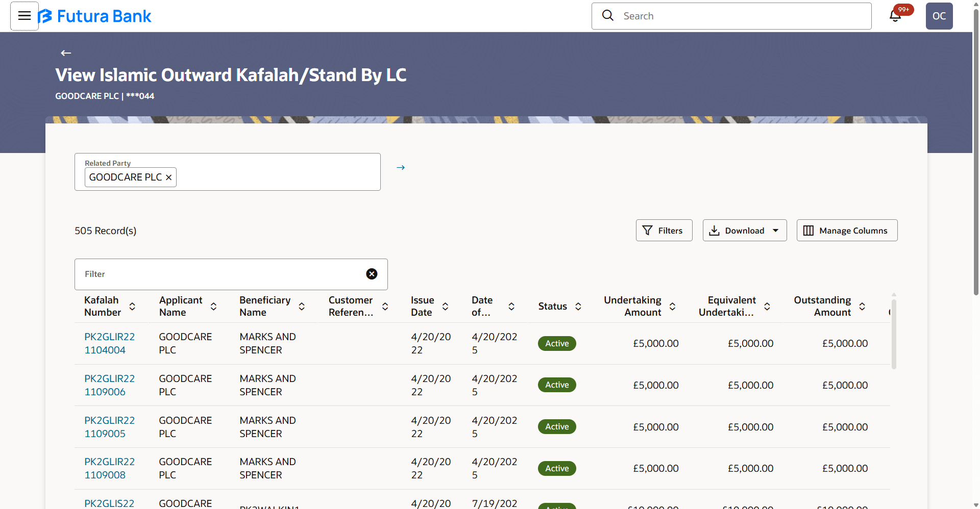
Task: Select beneficiary MARKS AND SPENCER for PK2GLIR221104004
Action: [268, 343]
